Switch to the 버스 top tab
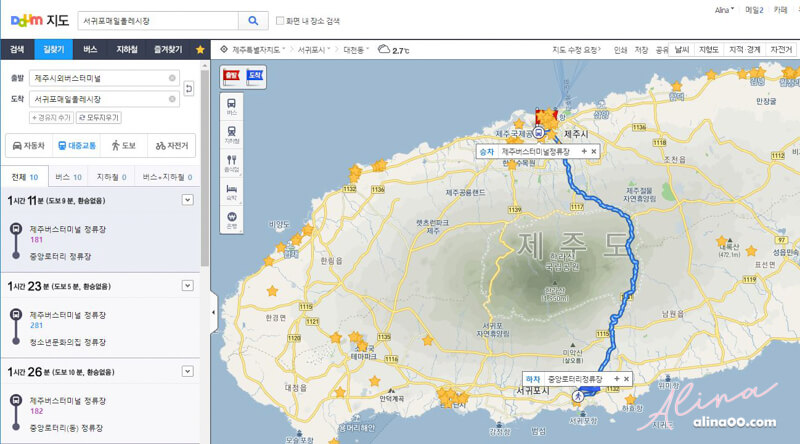Image resolution: width=800 pixels, height=444 pixels. [90, 50]
